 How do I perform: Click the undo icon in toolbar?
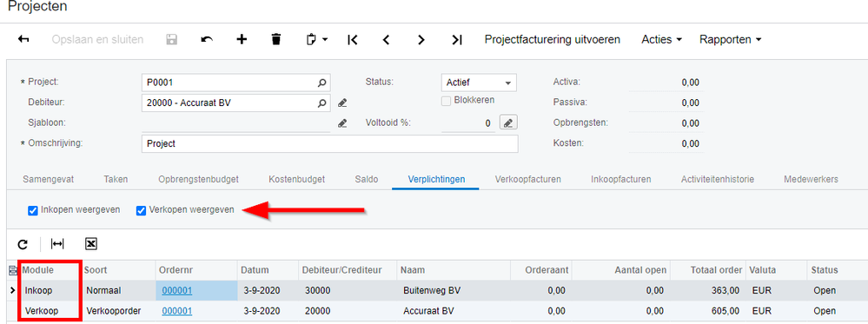pos(207,39)
